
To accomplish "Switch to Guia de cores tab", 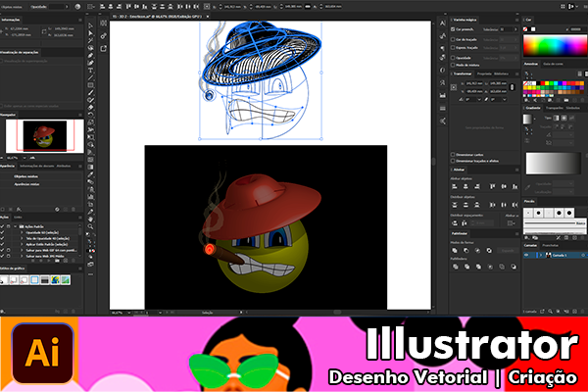I will click(x=553, y=64).
